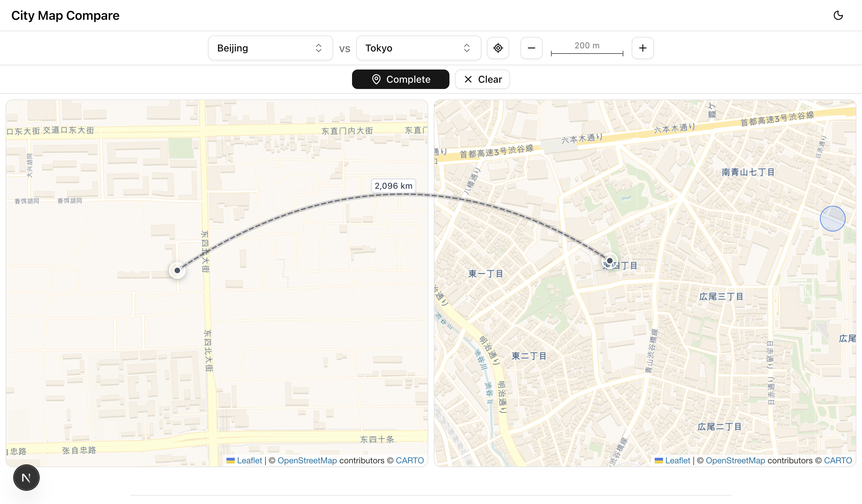Zoom out with the minus button
Image resolution: width=862 pixels, height=504 pixels.
click(531, 48)
